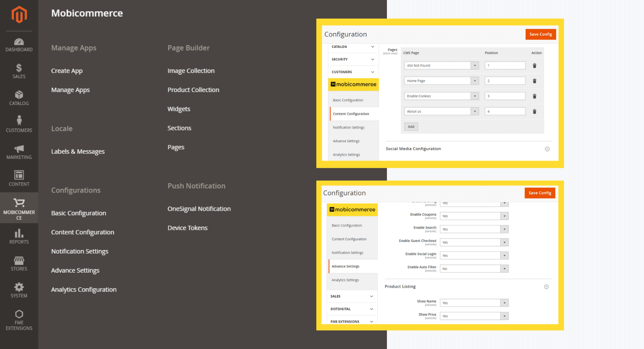Open Basic Configuration in Mobicommerce menu
644x349 pixels.
(x=78, y=213)
